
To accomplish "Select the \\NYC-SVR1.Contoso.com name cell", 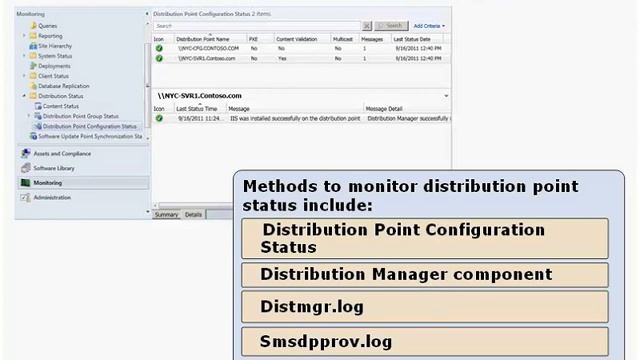I will click(x=207, y=58).
